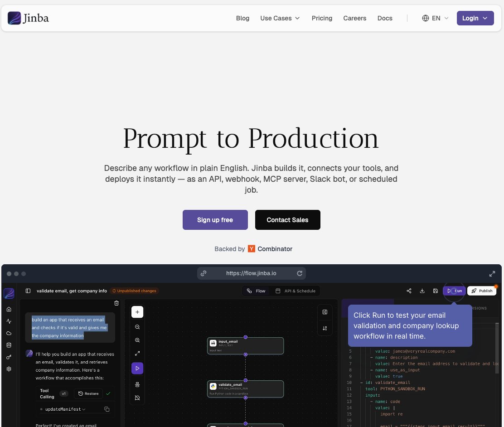Open the settings gear in sidebar
Viewport: 504px width, 427px height.
[9, 369]
